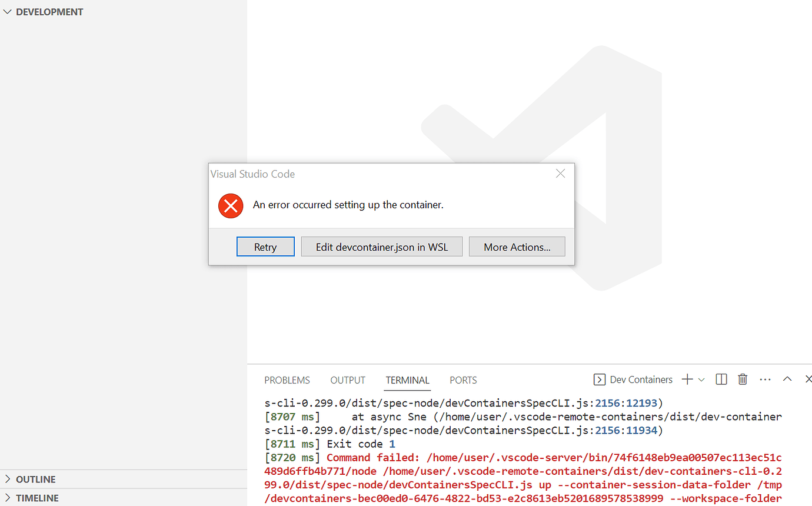Image resolution: width=812 pixels, height=506 pixels.
Task: Open the terminal overflow menu (ellipsis icon)
Action: [764, 379]
